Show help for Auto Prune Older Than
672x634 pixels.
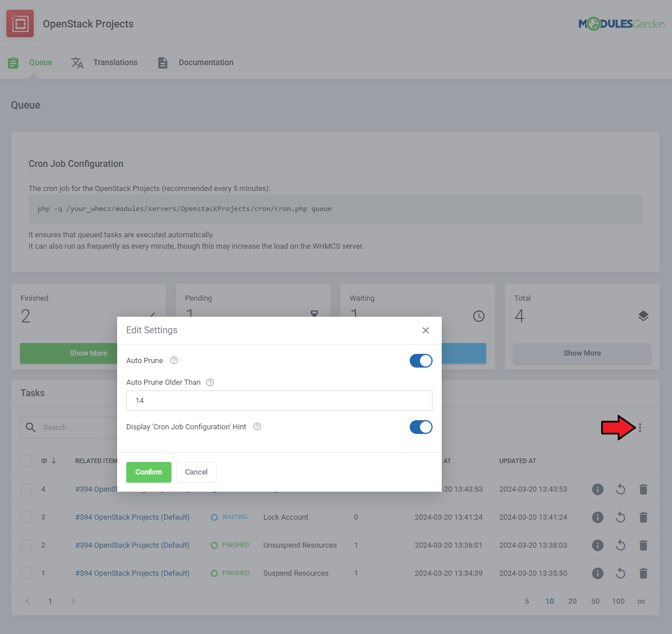(210, 382)
